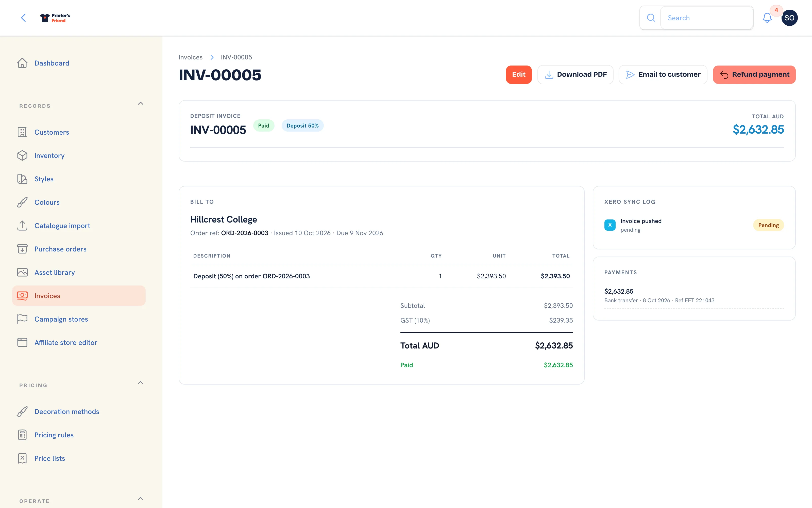
Task: Click the Xero icon in sync log
Action: pos(610,225)
